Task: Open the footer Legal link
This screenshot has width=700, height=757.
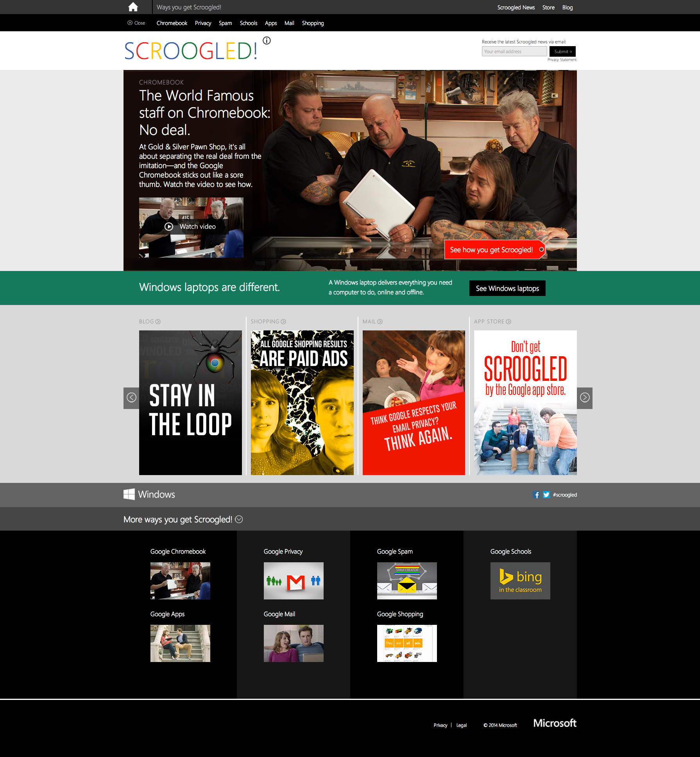Action: [462, 725]
